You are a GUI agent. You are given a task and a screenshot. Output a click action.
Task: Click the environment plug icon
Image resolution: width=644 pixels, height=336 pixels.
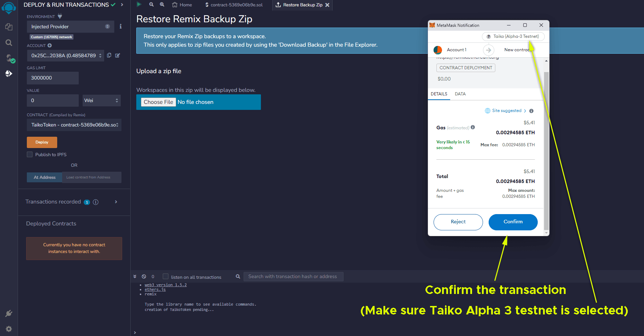coord(60,16)
